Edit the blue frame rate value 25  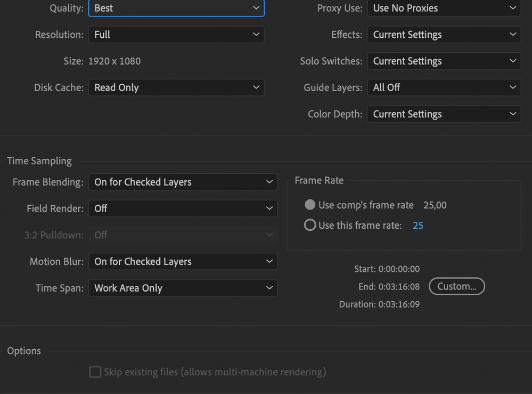[x=418, y=225]
